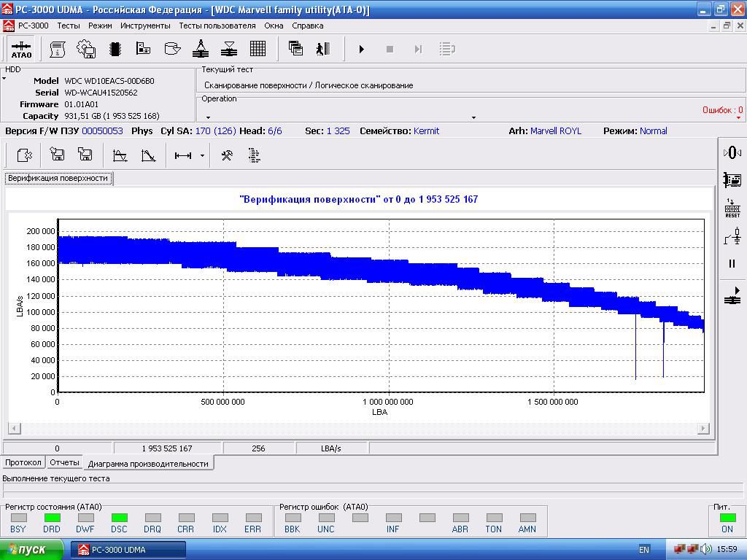Screen dimensions: 747x560
Task: Click the cascaded windows icon in toolbar
Action: point(295,49)
